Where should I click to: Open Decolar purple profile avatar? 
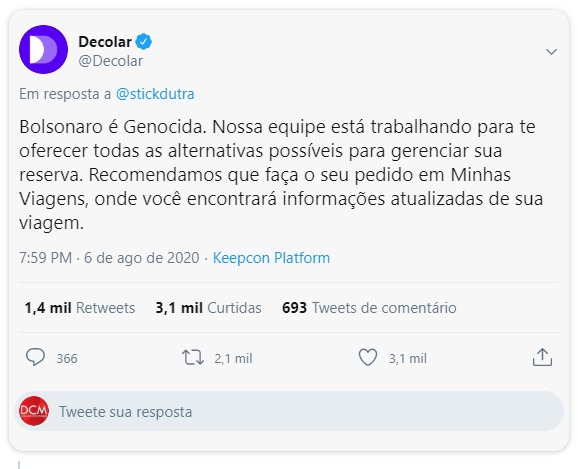pos(43,49)
